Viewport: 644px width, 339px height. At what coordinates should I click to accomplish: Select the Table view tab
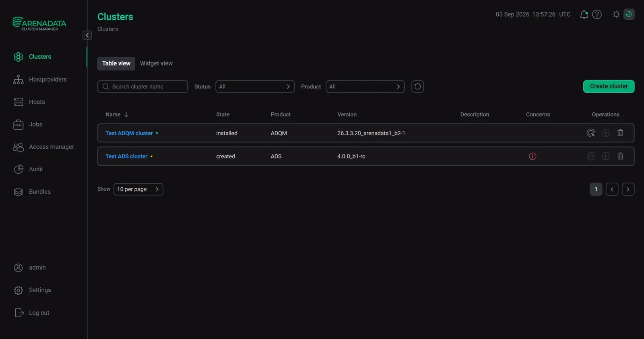116,64
